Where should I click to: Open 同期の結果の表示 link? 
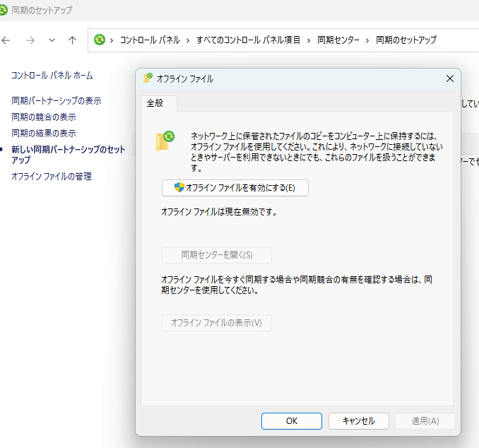point(44,133)
